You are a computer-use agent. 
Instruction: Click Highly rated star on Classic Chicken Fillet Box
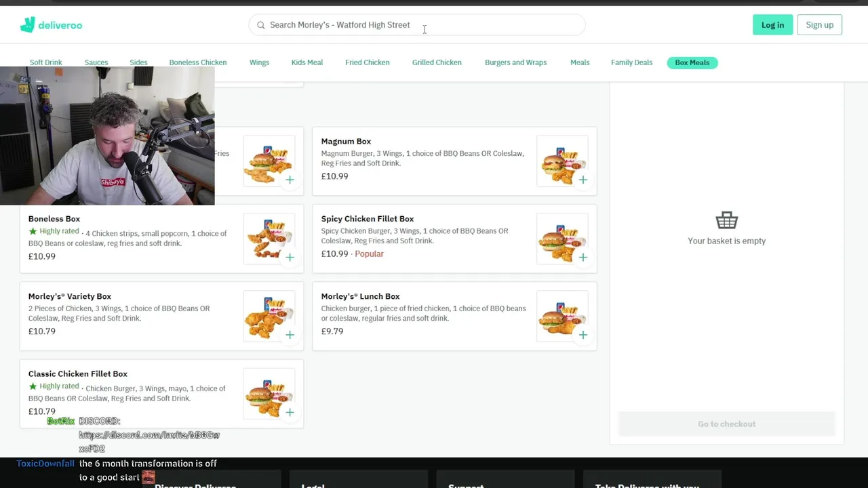click(33, 386)
